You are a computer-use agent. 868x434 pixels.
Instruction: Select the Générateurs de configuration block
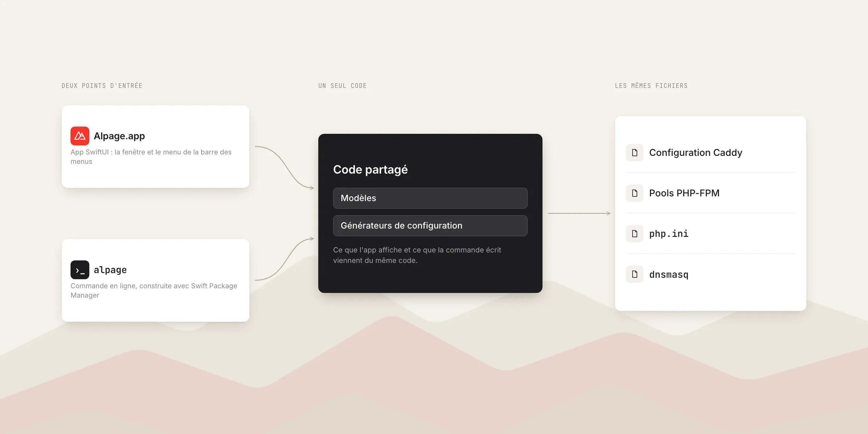tap(430, 226)
